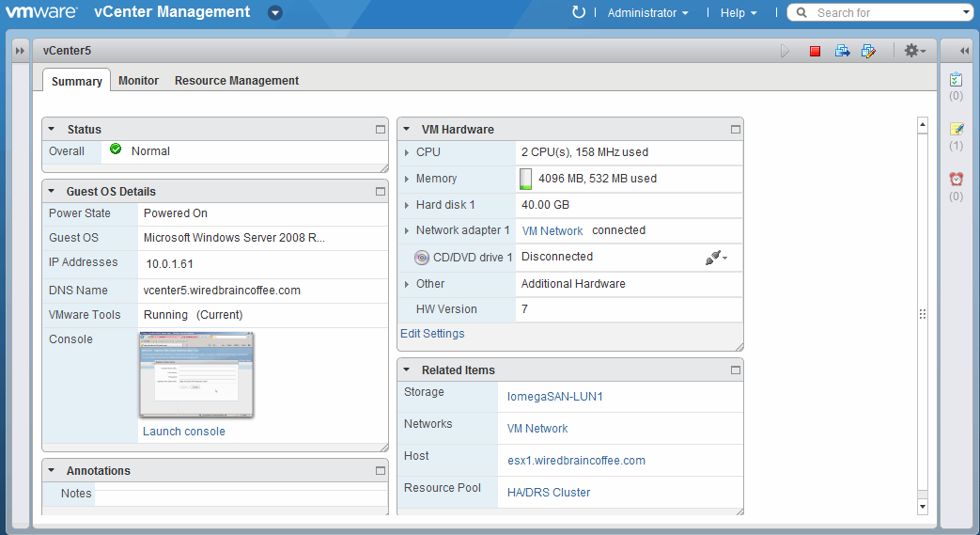Screen dimensions: 980x535
Task: Open the search field options arrow
Action: [967, 12]
